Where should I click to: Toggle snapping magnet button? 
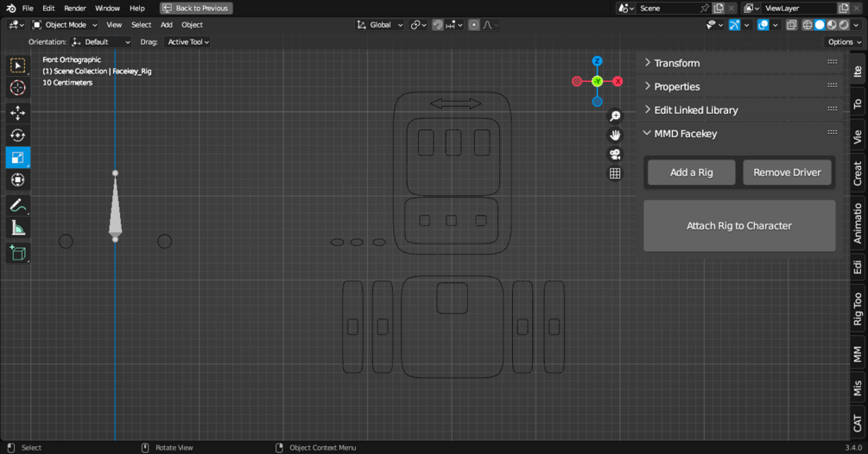pyautogui.click(x=437, y=25)
